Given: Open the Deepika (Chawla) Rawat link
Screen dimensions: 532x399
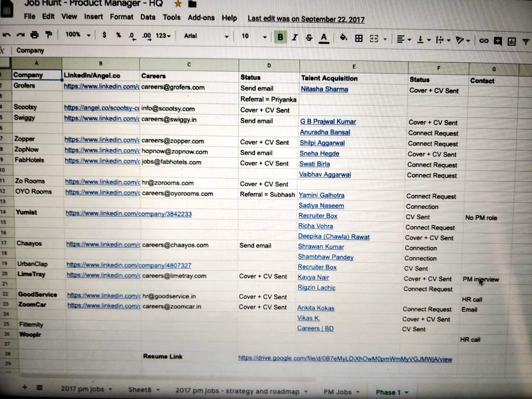Looking at the screenshot, I should click(x=334, y=237).
